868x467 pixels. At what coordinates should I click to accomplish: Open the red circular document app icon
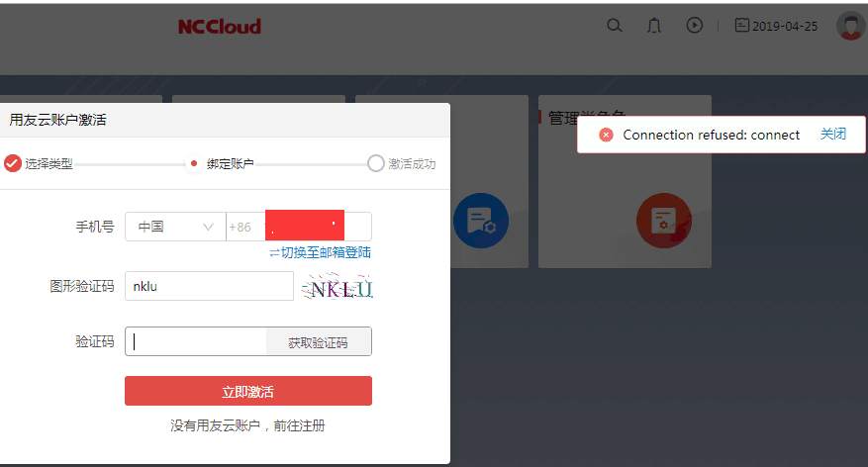(664, 221)
